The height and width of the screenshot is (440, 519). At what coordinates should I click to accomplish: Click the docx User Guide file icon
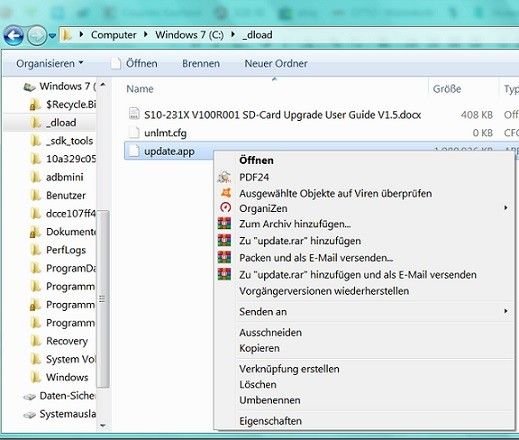pyautogui.click(x=134, y=114)
